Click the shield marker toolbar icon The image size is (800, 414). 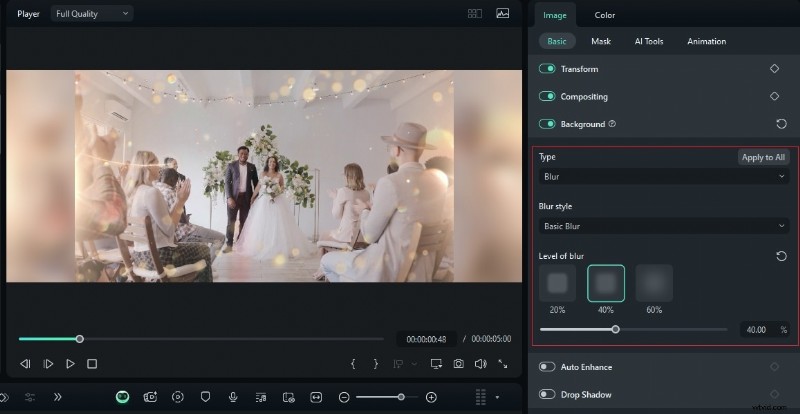click(205, 397)
